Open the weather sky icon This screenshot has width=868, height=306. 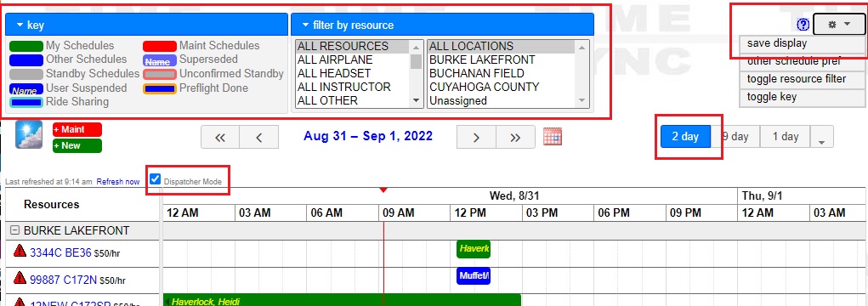click(29, 134)
